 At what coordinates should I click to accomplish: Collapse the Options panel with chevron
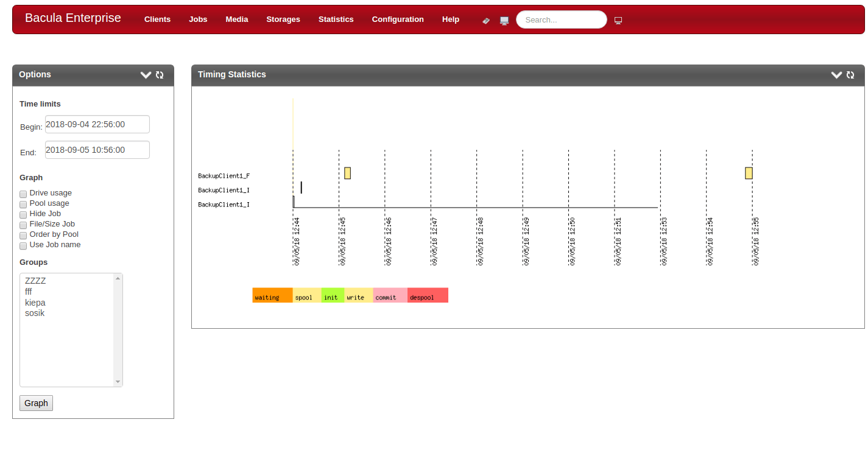click(x=146, y=75)
